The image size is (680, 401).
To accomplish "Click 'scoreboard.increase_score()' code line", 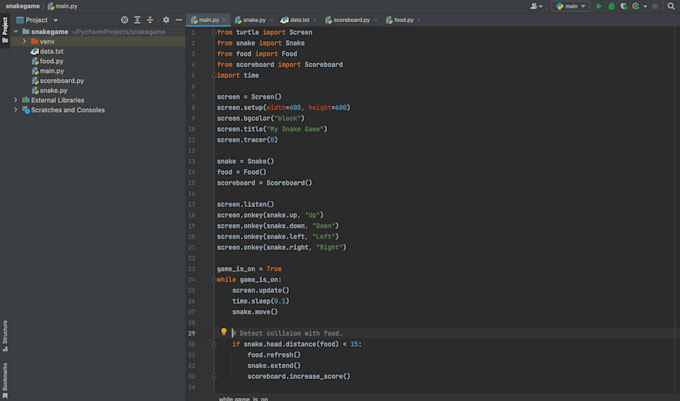I will click(x=299, y=376).
